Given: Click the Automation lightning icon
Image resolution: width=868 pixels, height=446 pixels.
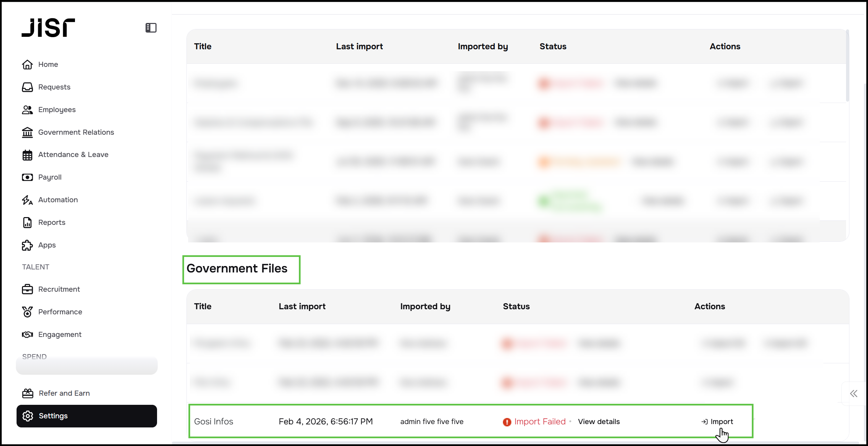Looking at the screenshot, I should coord(27,200).
